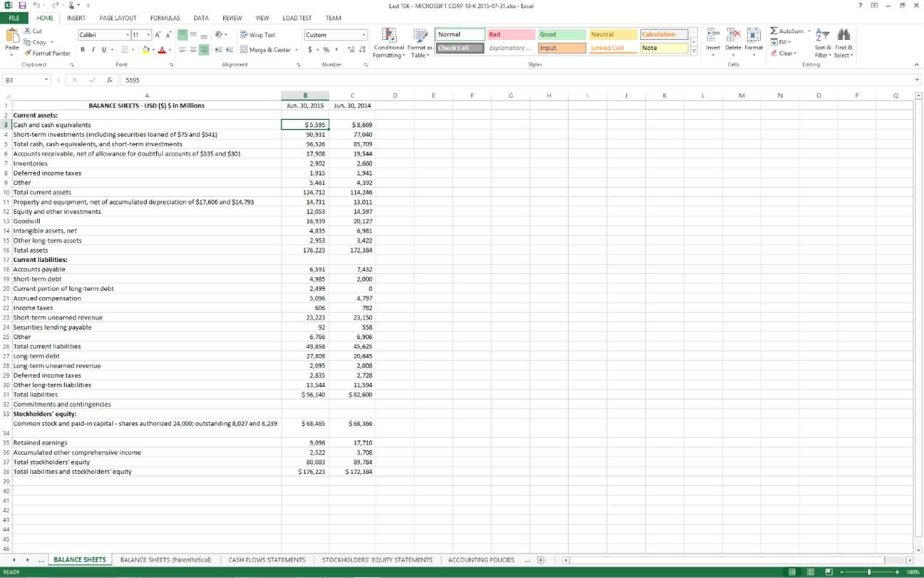Open the font size dropdown
The image size is (924, 578).
pos(148,35)
